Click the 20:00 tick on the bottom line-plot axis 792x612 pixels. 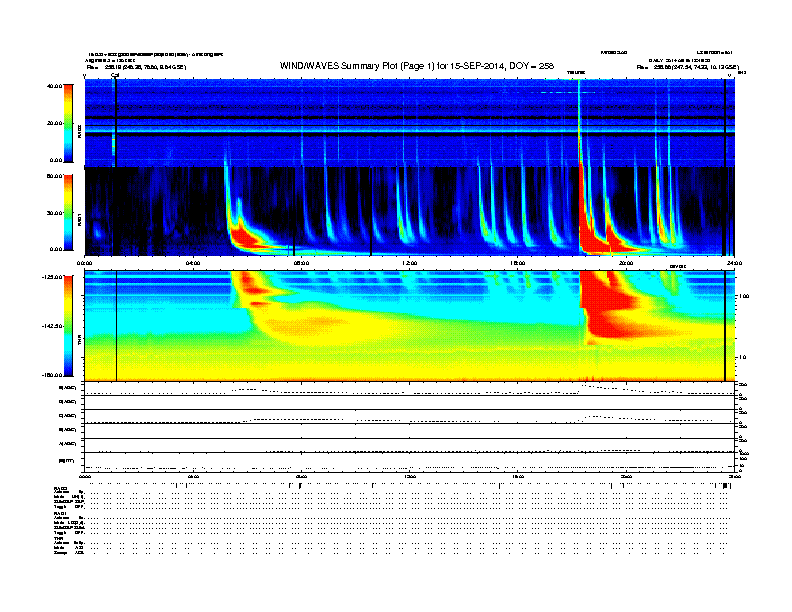pos(626,476)
